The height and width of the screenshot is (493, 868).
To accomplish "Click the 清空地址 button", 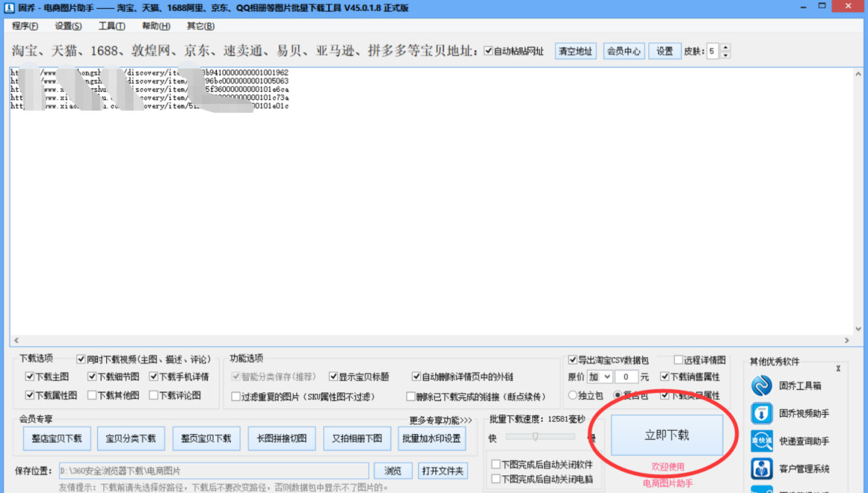I will click(x=576, y=51).
